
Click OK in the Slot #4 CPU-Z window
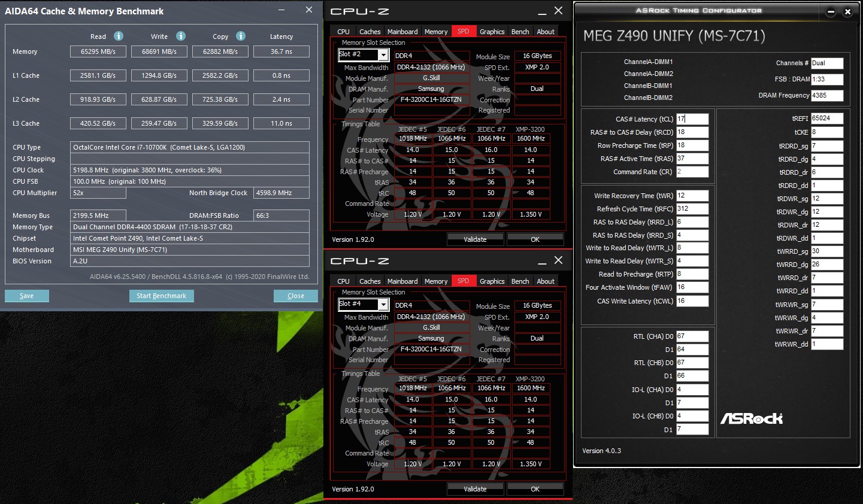535,489
